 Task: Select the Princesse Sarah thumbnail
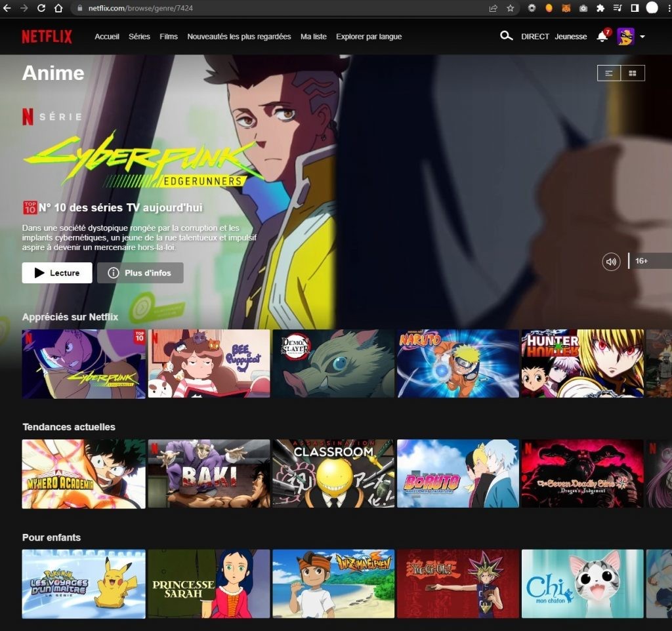tap(209, 584)
